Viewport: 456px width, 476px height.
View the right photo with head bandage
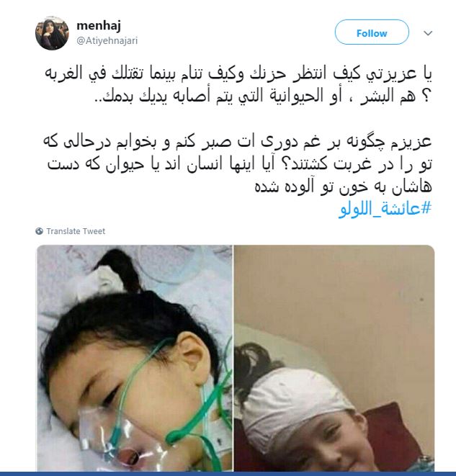334,358
